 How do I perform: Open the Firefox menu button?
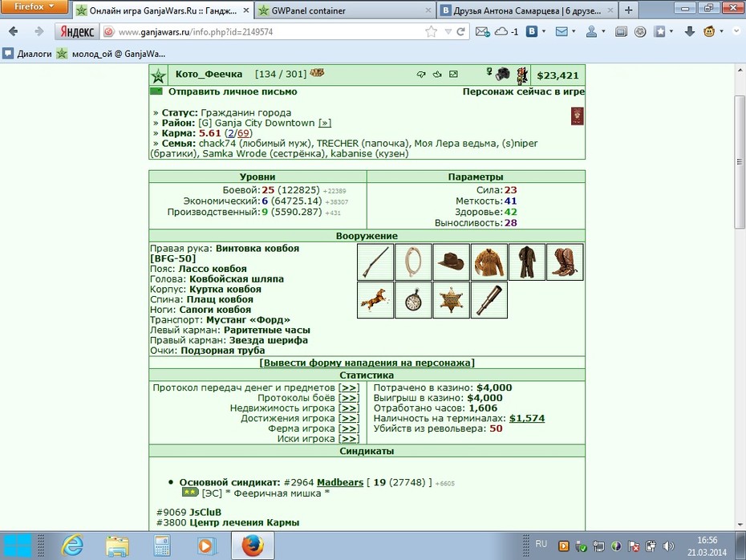[x=34, y=6]
